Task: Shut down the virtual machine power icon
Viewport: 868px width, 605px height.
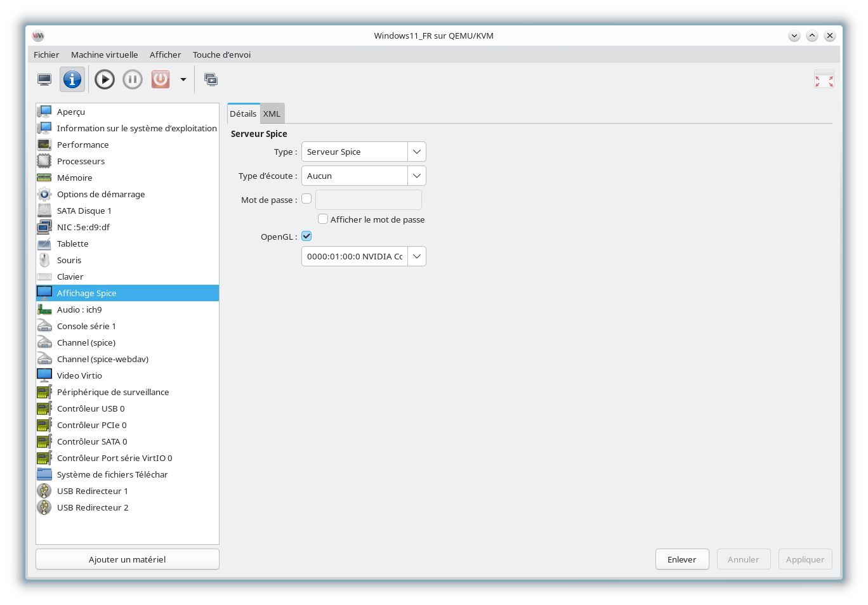Action: (161, 80)
